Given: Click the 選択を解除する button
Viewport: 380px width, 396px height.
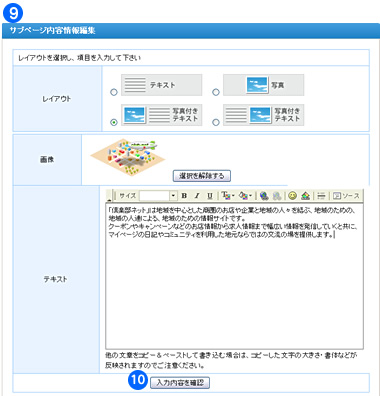Looking at the screenshot, I should coord(202,176).
